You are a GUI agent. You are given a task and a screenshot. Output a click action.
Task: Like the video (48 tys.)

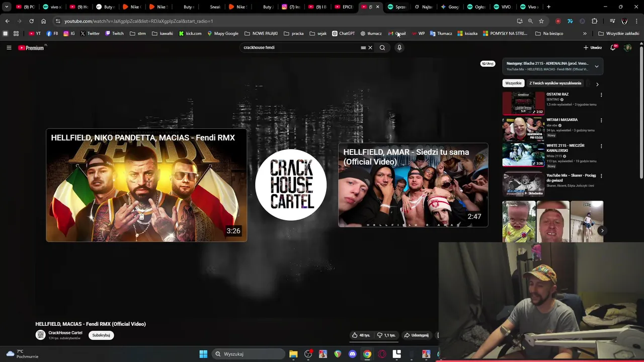(x=361, y=335)
